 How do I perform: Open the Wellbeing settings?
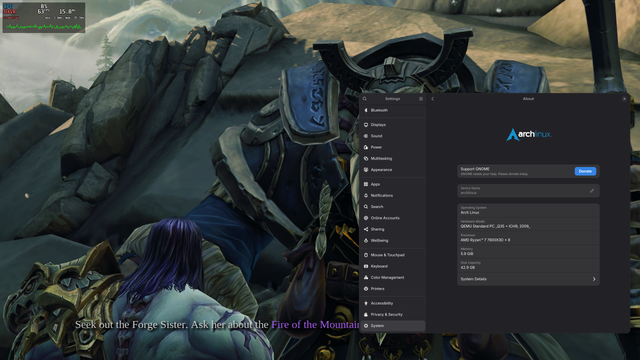(x=393, y=240)
